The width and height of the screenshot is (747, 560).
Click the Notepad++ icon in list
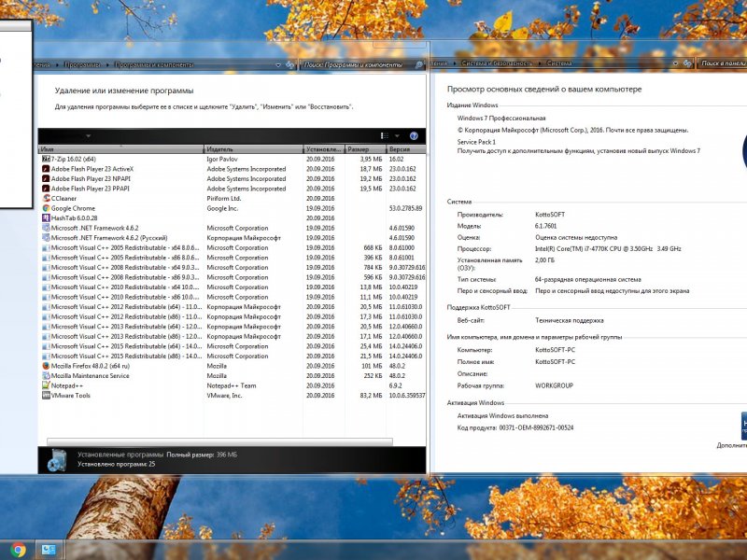(x=46, y=385)
